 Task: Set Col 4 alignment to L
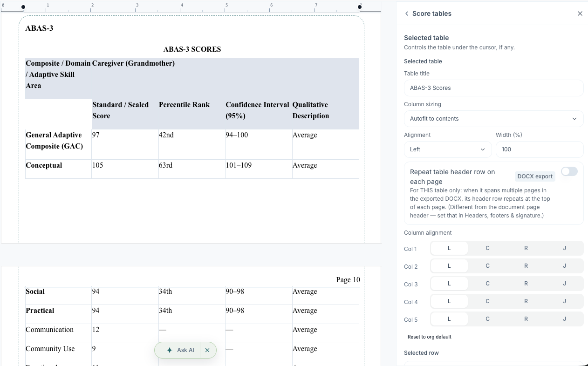pyautogui.click(x=449, y=301)
